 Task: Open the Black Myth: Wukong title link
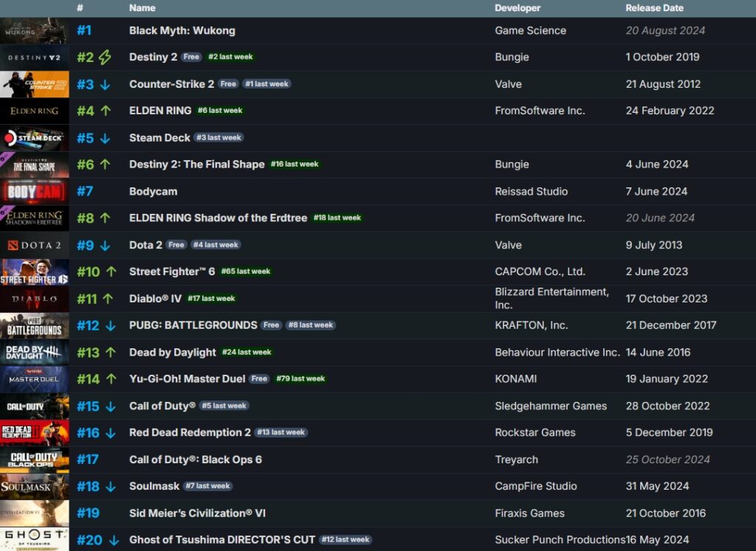pyautogui.click(x=182, y=30)
